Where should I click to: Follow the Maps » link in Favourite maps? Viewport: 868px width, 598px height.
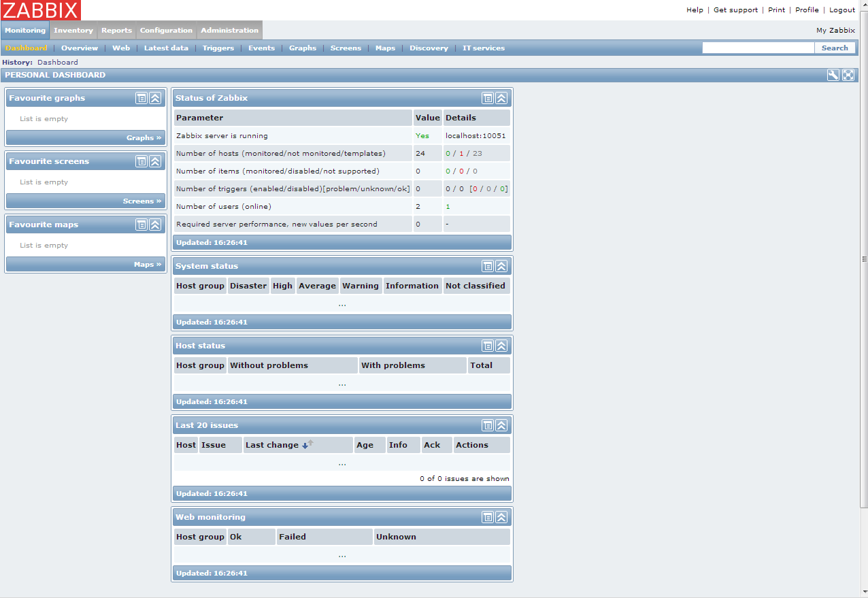point(148,264)
